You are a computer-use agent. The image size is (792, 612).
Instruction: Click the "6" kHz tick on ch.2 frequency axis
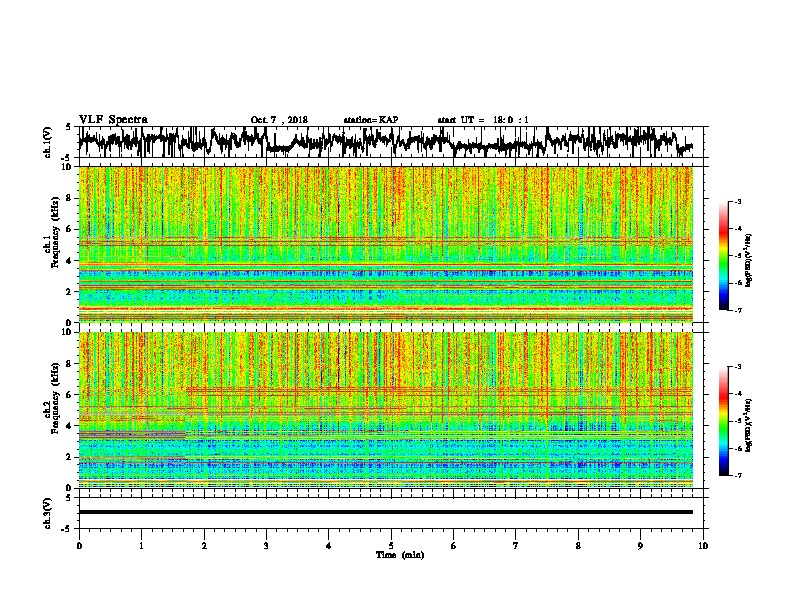(x=69, y=395)
